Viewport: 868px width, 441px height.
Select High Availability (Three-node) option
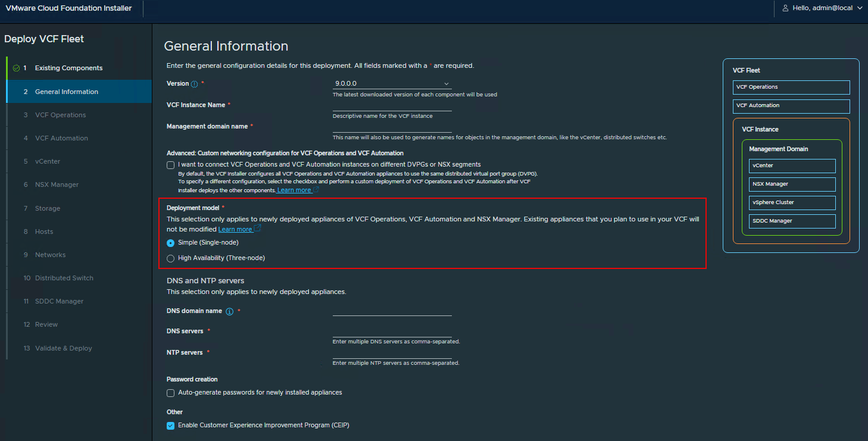[171, 258]
